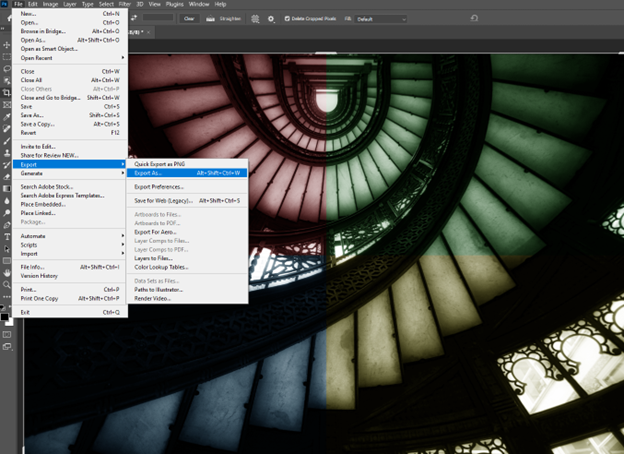This screenshot has height=454, width=624.
Task: Select the History Brush tool
Action: click(7, 165)
